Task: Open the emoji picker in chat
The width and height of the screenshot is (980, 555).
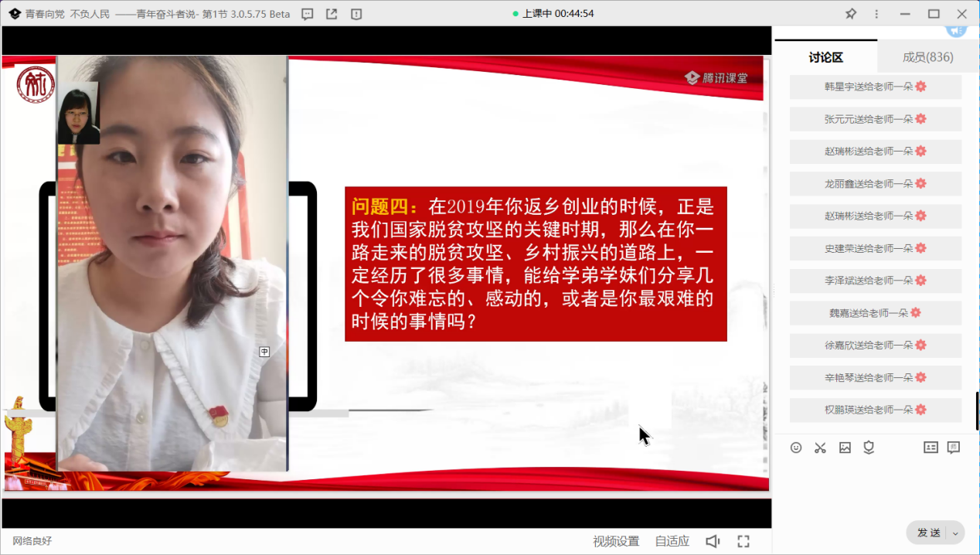Action: click(796, 448)
